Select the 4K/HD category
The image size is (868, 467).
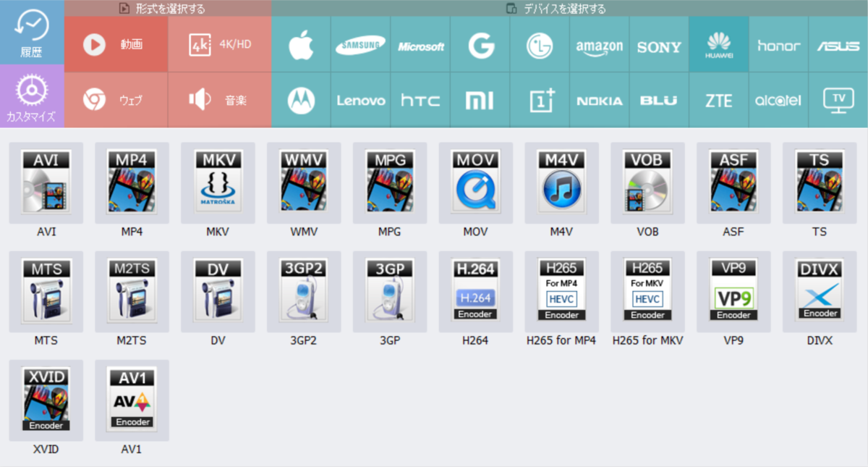(220, 45)
